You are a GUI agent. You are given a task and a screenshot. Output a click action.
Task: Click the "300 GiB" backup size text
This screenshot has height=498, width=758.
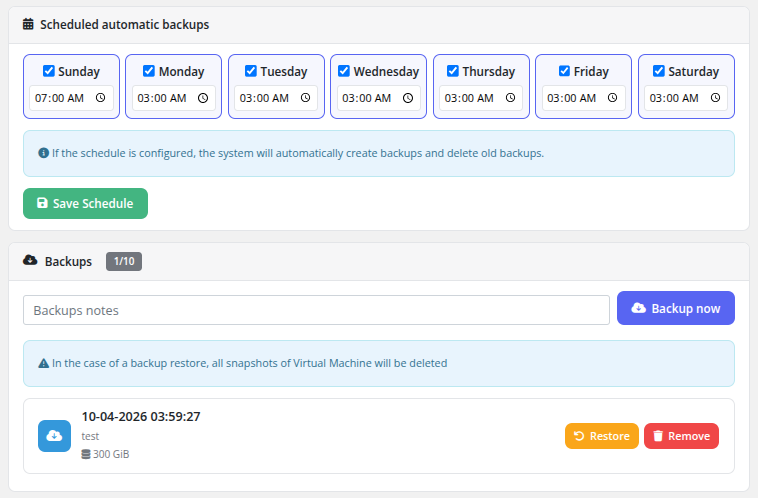111,454
